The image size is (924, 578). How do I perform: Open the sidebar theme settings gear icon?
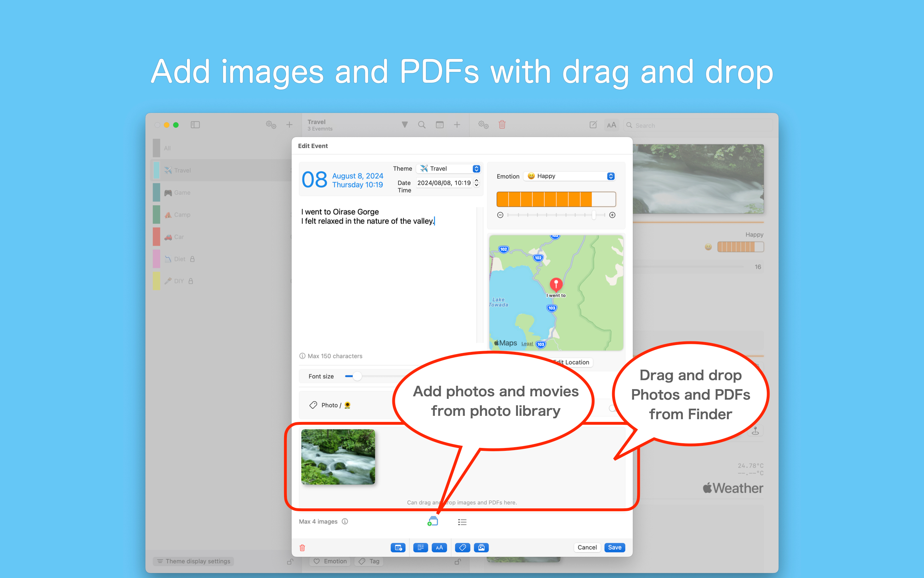coord(271,125)
